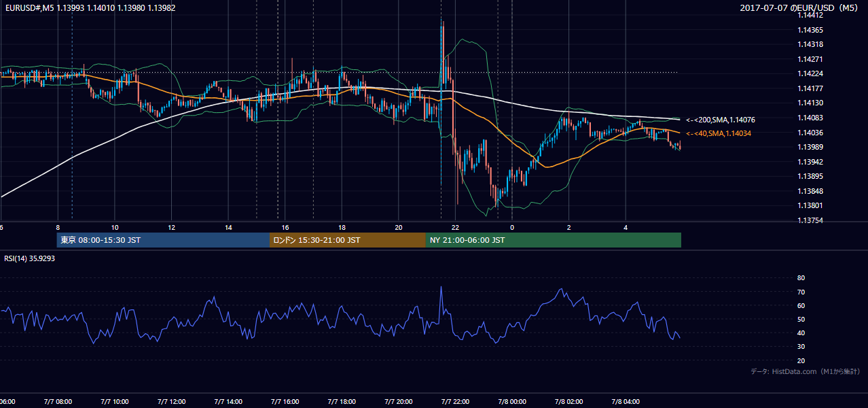The image size is (868, 408).
Task: Click the 7/7 14:00 date-time label
Action: 228,402
